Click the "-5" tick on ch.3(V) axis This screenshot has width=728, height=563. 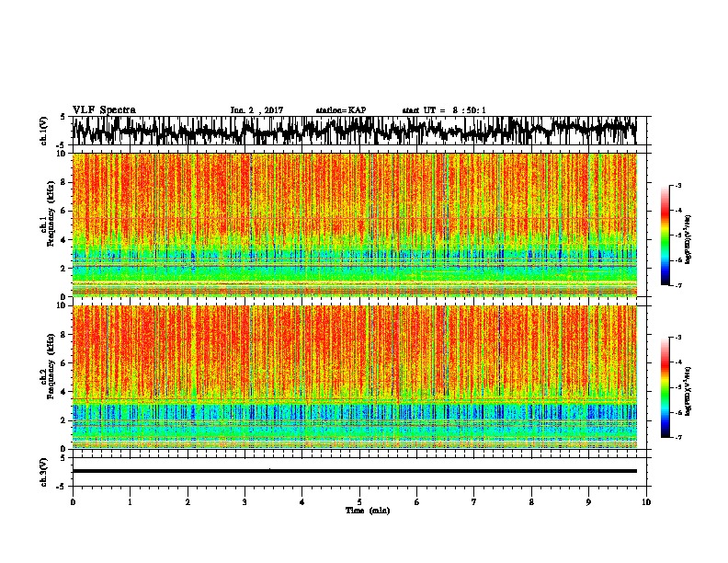63,487
